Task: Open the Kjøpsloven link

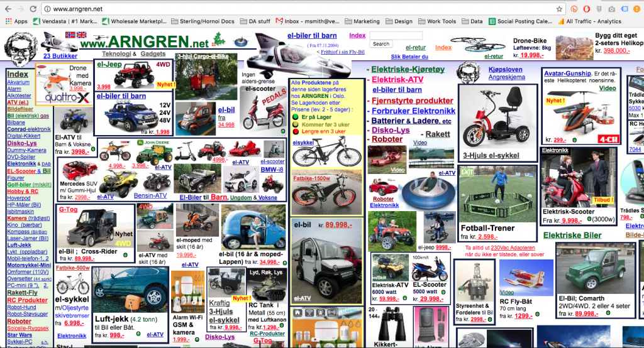Action: pos(505,70)
